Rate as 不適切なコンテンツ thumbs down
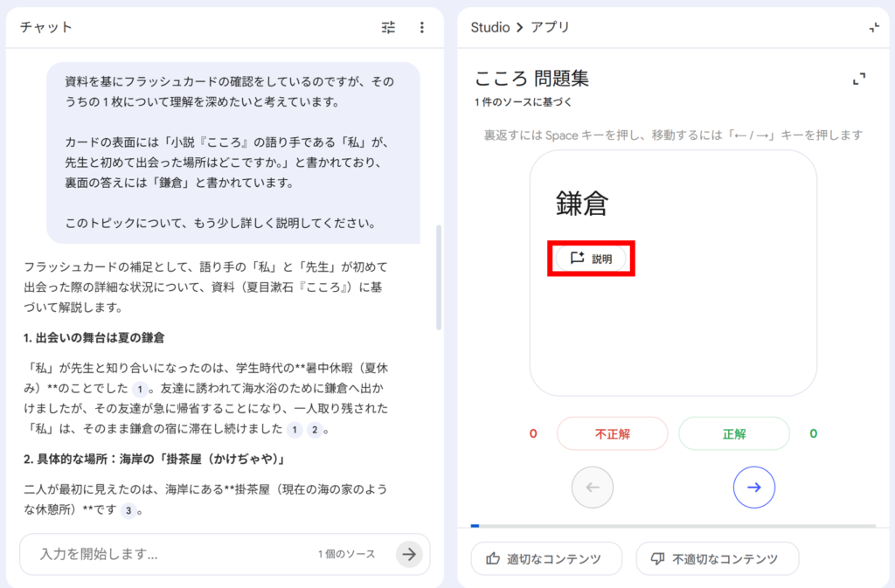 (x=717, y=559)
